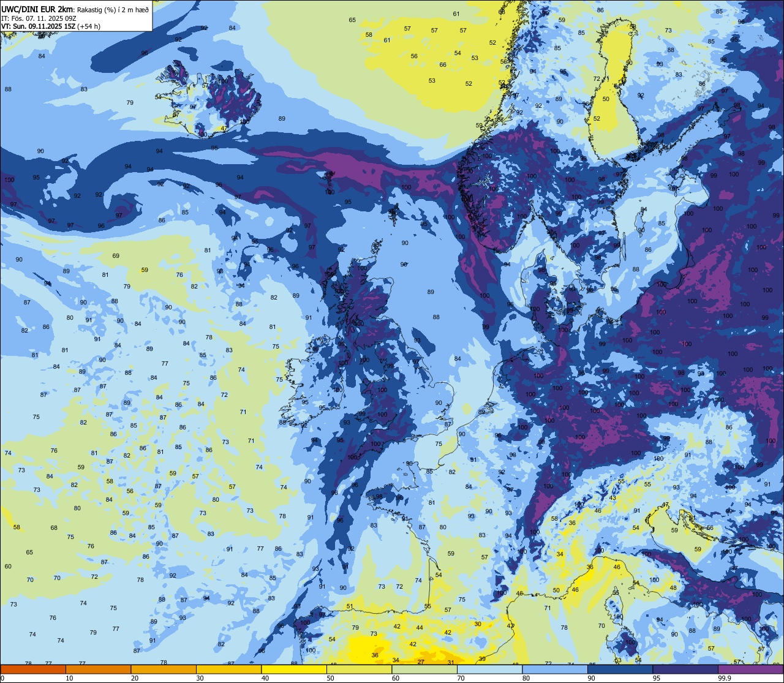Click the valid time VT: Sun. 09.11.2025 15Z

pyautogui.click(x=38, y=26)
